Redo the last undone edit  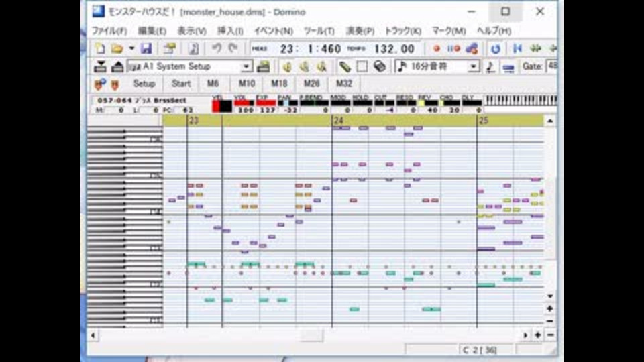(x=233, y=48)
